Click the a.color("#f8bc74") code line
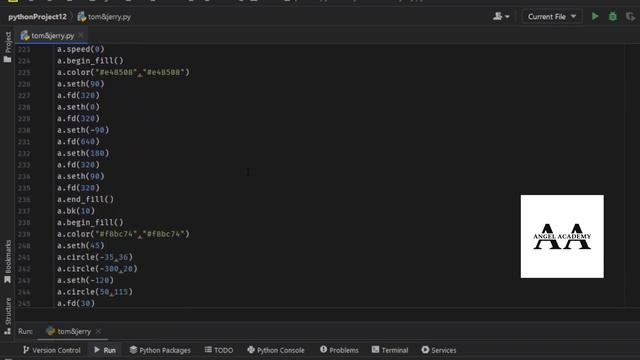The width and height of the screenshot is (640, 360). click(x=123, y=234)
